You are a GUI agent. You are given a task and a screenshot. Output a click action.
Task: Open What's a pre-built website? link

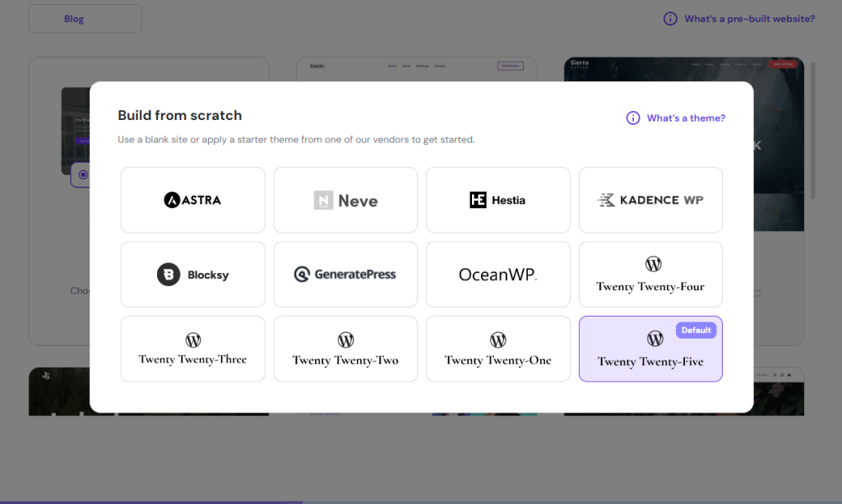pos(749,19)
